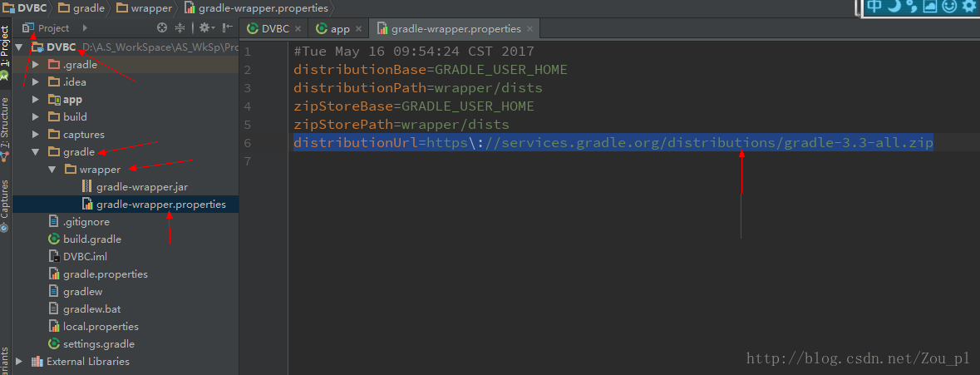Click the app module folder icon
This screenshot has height=375, width=980.
click(x=54, y=100)
